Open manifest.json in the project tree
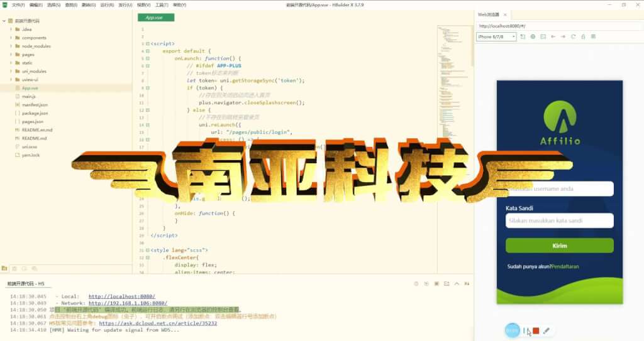644x341 pixels. click(x=35, y=105)
